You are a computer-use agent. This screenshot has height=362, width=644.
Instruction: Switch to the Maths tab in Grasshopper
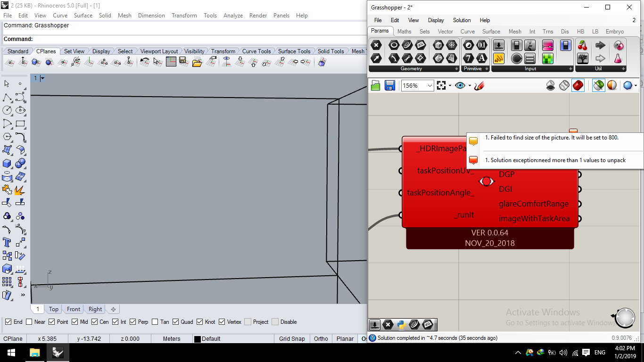[404, 32]
